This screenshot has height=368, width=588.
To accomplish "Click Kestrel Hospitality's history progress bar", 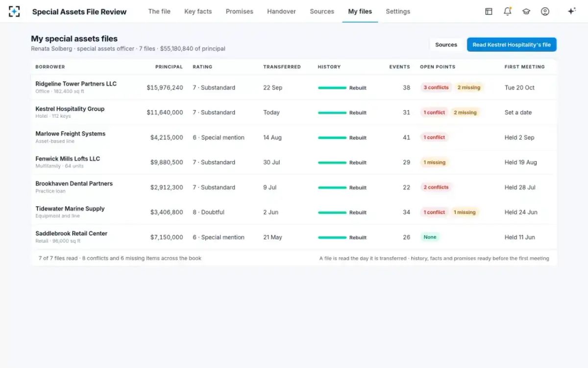I will 332,113.
